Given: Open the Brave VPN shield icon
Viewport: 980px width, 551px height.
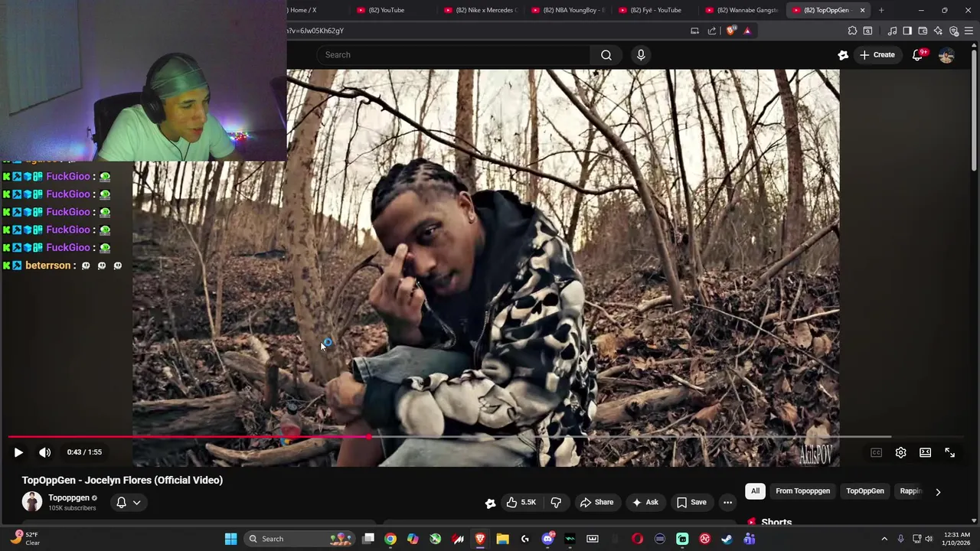Looking at the screenshot, I should coord(954,31).
